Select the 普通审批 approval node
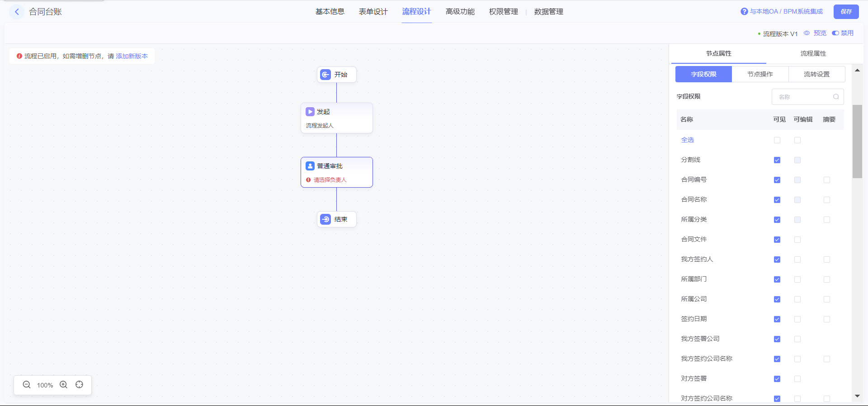 [336, 172]
